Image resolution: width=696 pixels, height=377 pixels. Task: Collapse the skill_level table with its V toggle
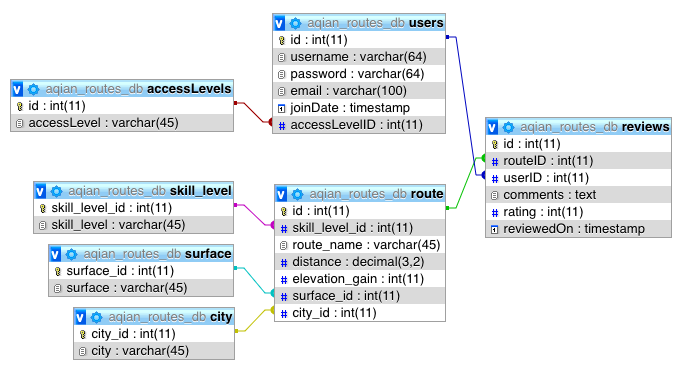point(40,191)
